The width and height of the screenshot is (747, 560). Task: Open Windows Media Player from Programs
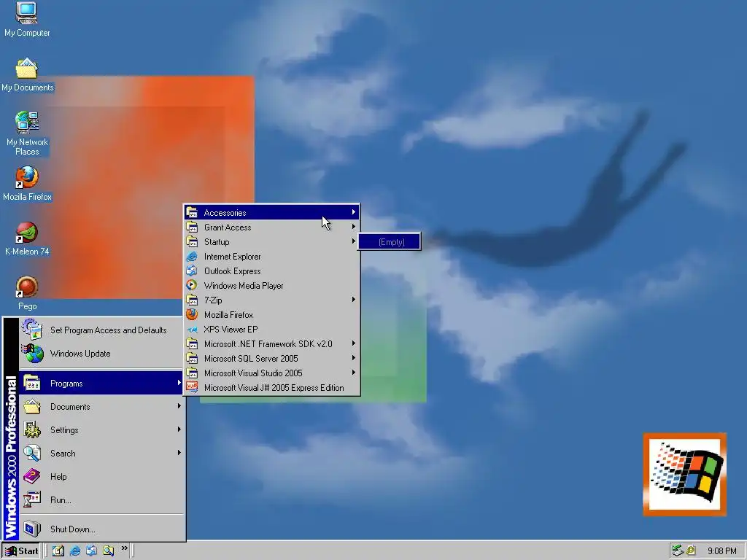[271, 286]
